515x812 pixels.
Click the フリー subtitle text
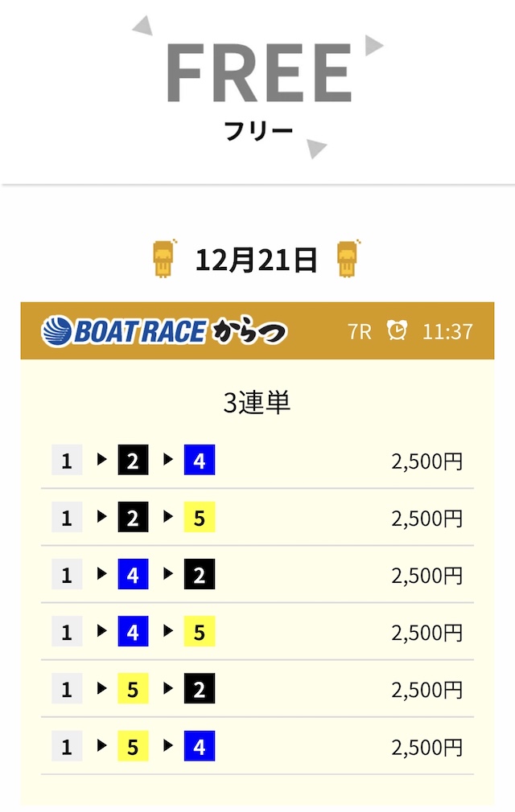pos(258,130)
